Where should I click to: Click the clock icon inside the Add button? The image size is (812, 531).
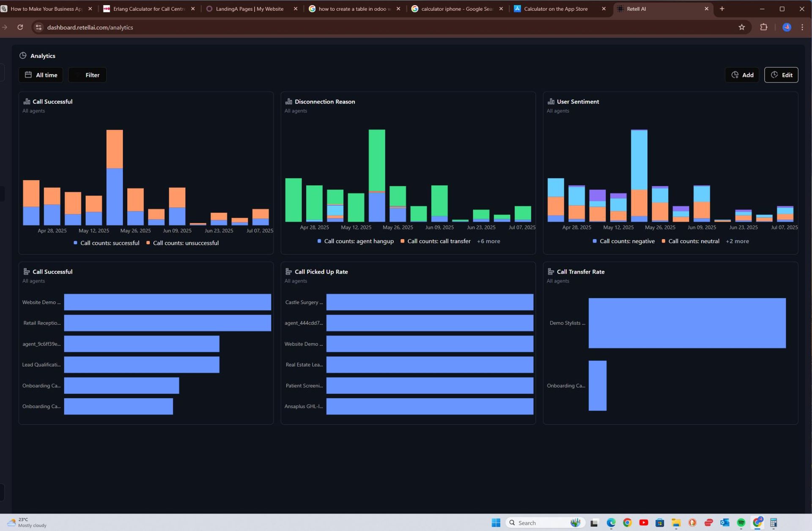pyautogui.click(x=735, y=74)
